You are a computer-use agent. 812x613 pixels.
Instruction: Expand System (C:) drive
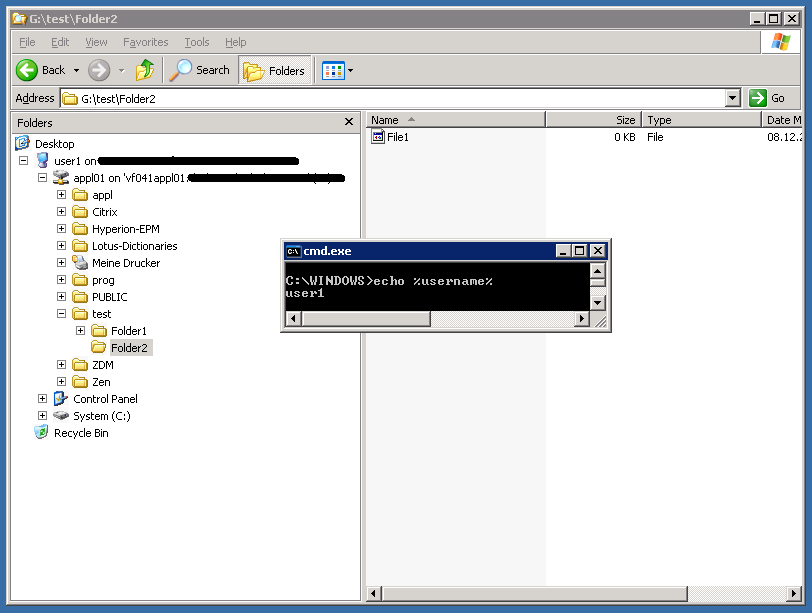[42, 416]
